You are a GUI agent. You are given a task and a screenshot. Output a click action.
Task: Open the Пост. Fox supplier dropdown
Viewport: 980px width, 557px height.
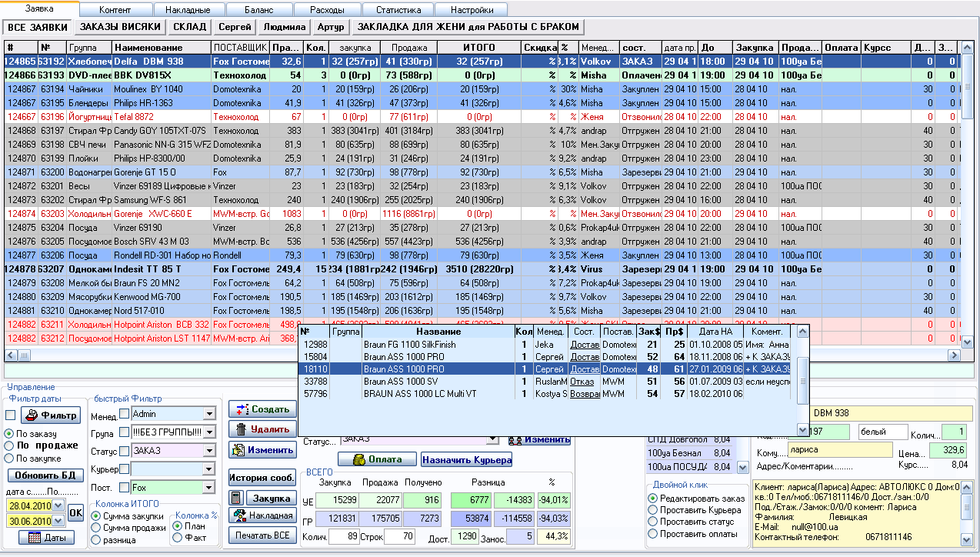coord(209,488)
